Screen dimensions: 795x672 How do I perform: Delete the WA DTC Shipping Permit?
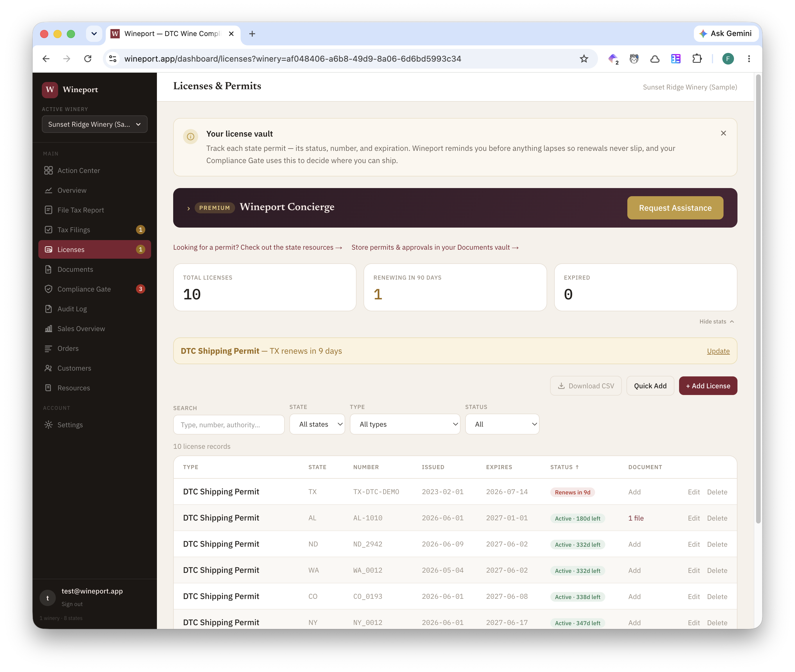[x=717, y=570]
